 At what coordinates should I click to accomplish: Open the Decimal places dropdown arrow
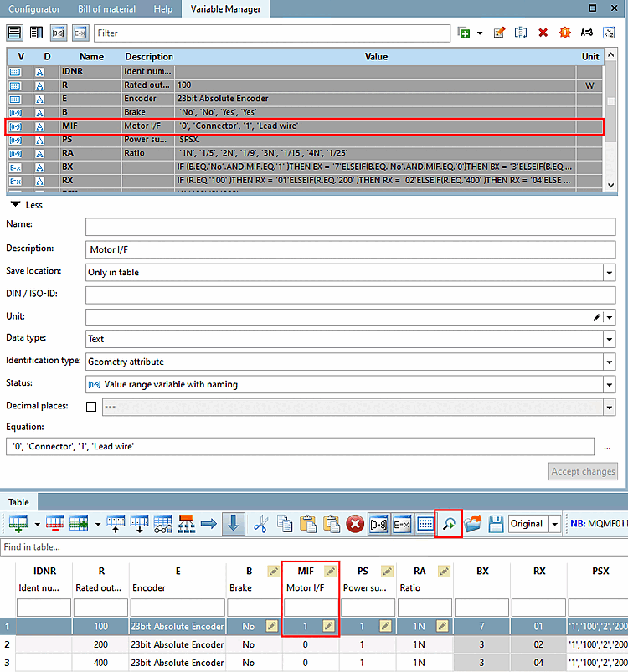609,408
